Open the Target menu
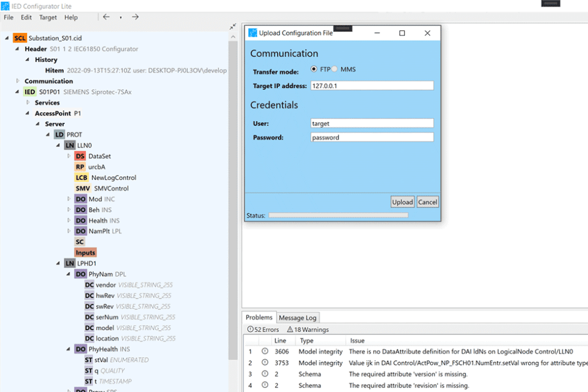 [x=47, y=17]
